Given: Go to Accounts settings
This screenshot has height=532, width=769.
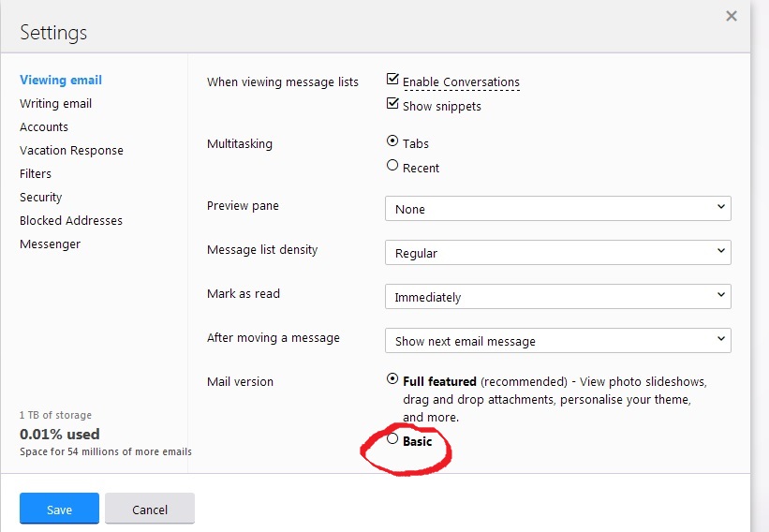Looking at the screenshot, I should [44, 126].
